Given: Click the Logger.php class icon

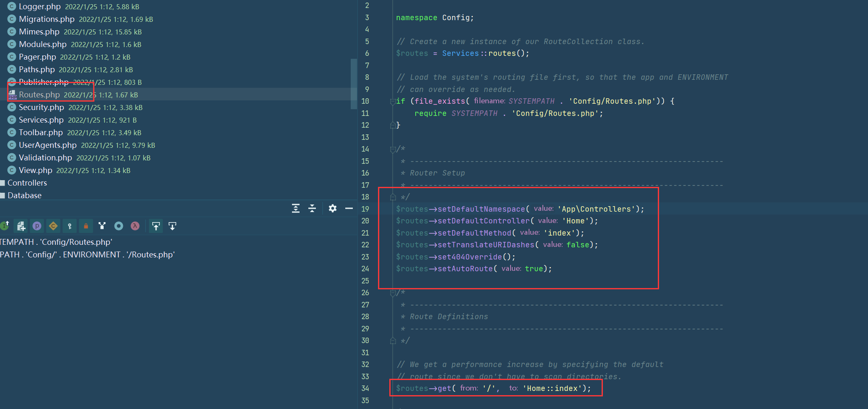Looking at the screenshot, I should point(12,6).
